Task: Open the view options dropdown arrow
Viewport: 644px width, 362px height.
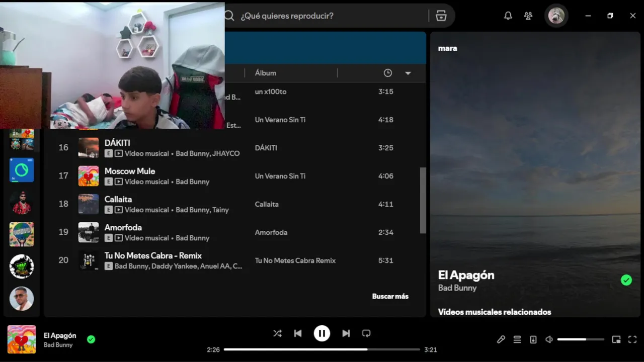Action: (x=408, y=73)
